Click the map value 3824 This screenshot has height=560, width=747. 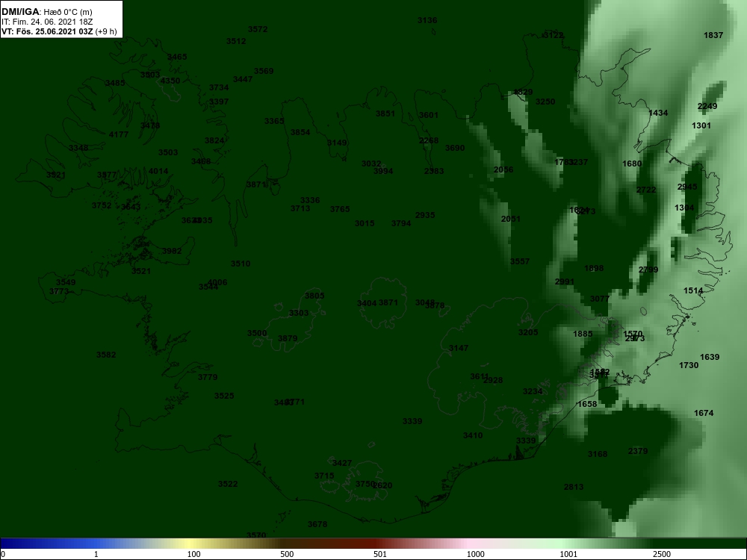pos(214,141)
